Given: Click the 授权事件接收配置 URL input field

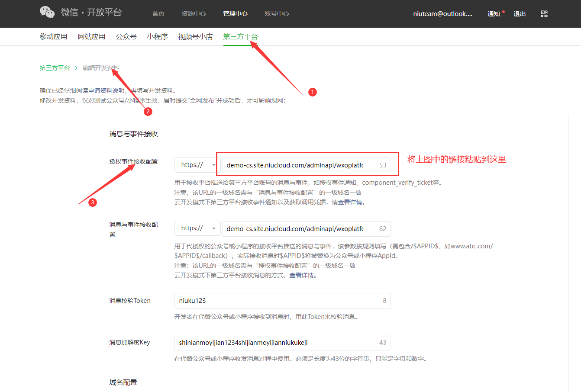Looking at the screenshot, I should (x=299, y=165).
